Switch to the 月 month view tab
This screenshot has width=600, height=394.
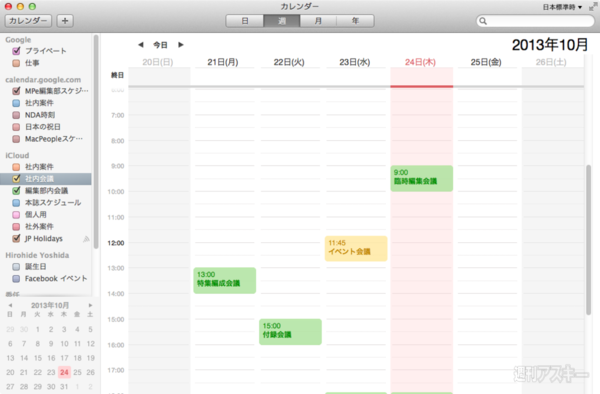point(318,21)
